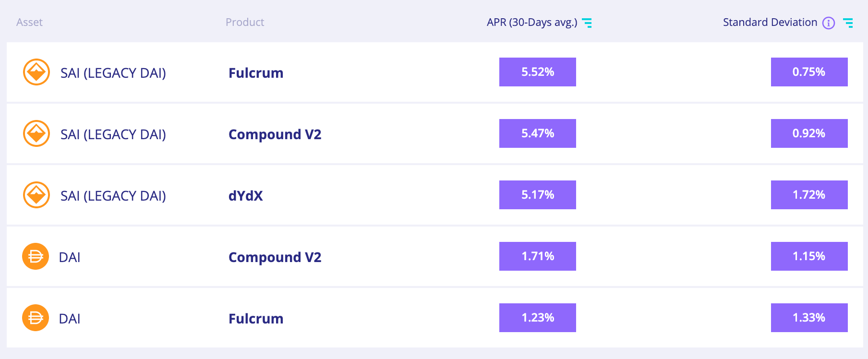
Task: Click the Standard Deviation header label
Action: (770, 22)
